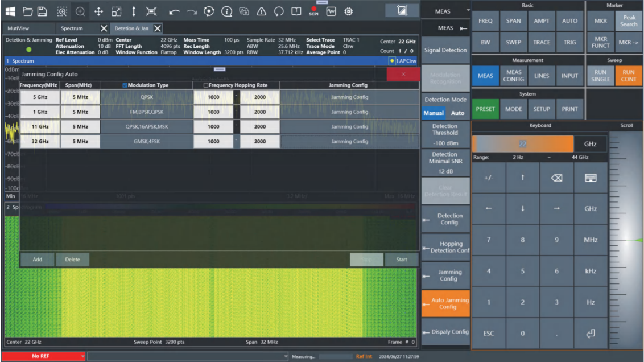Click the screen copy icon

[244, 11]
